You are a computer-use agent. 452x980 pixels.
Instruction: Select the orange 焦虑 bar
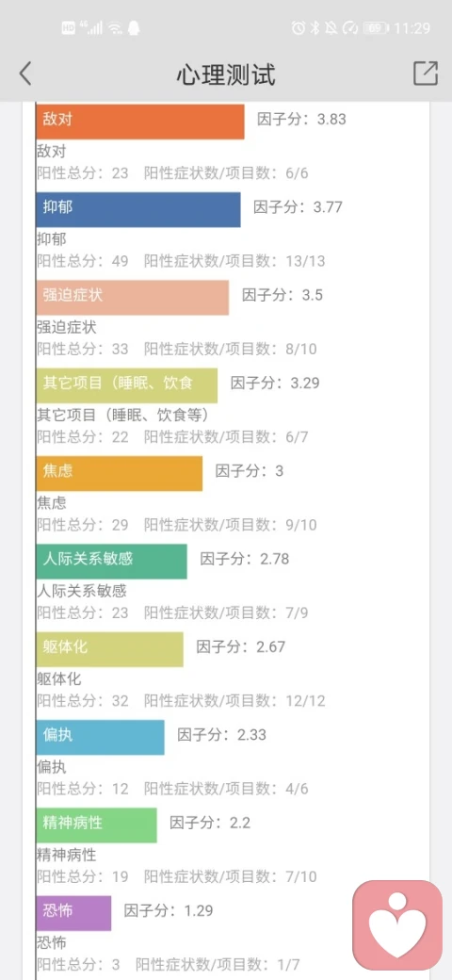120,473
